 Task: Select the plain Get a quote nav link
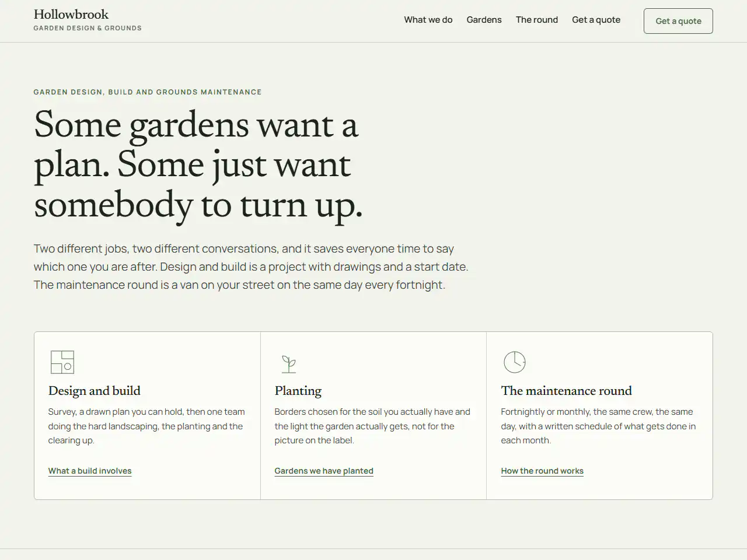[x=596, y=20]
